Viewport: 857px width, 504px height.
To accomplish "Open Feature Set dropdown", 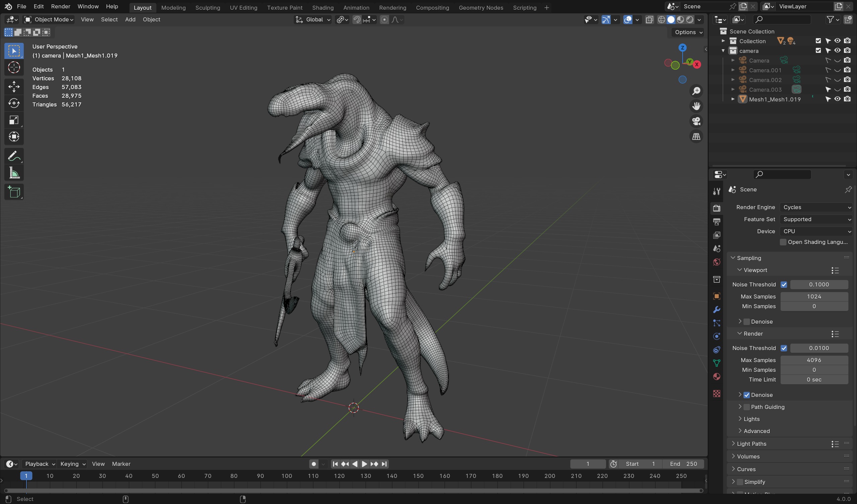I will (x=816, y=219).
